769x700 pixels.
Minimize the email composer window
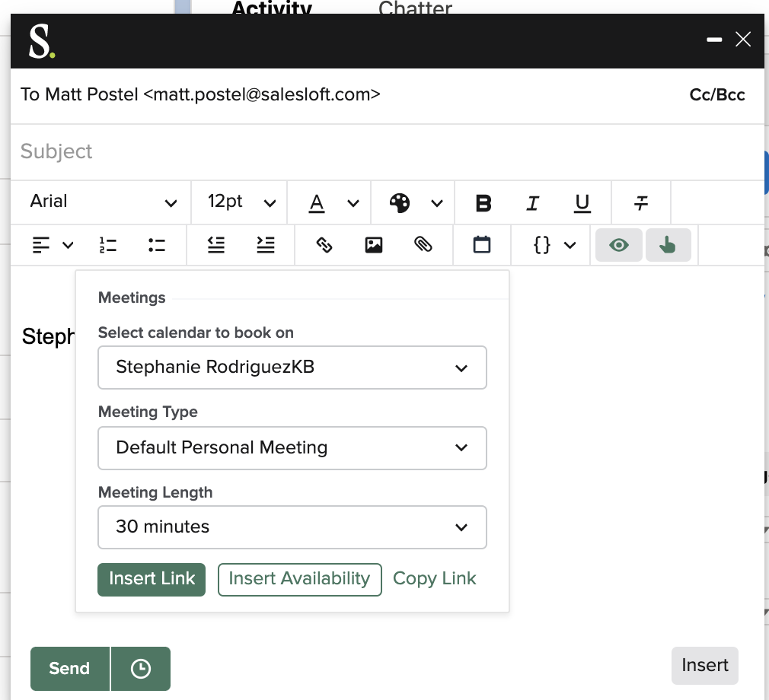713,40
